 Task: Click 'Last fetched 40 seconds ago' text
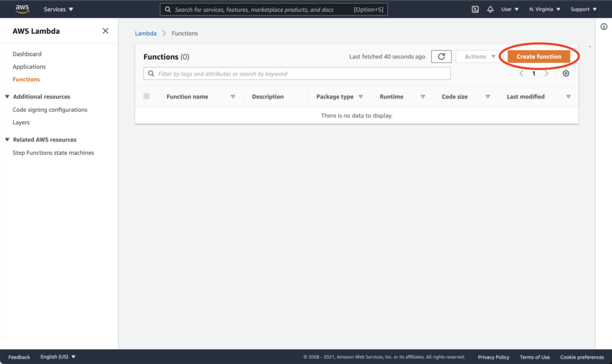[387, 57]
